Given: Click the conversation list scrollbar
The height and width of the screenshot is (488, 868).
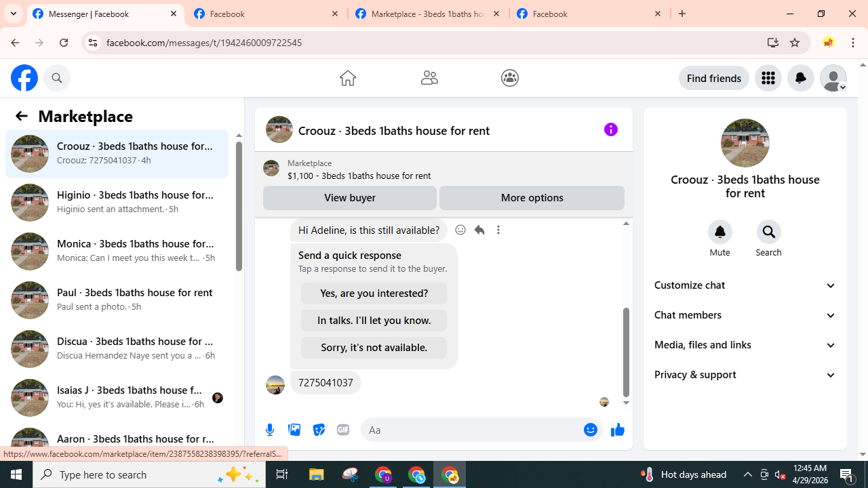Looking at the screenshot, I should (239, 205).
